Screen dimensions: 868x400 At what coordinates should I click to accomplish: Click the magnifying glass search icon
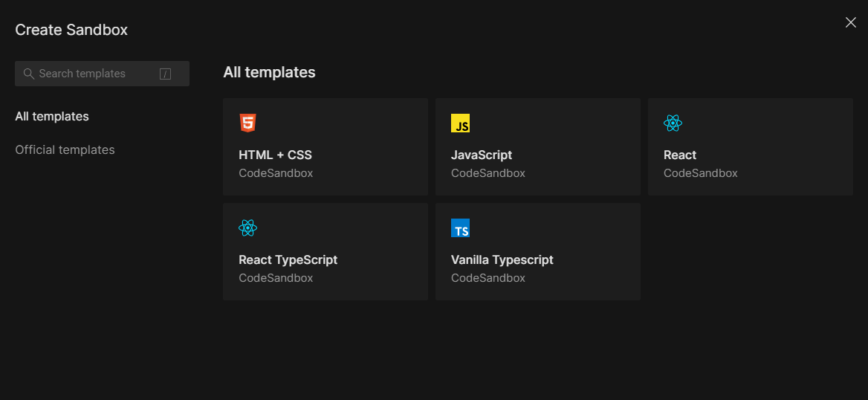[29, 74]
